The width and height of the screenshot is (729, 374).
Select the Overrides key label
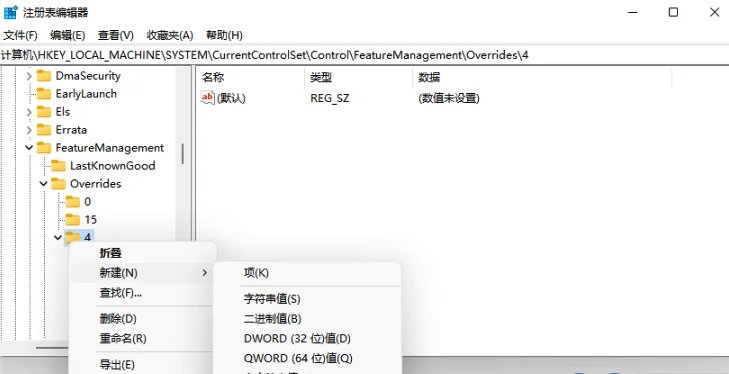[95, 184]
